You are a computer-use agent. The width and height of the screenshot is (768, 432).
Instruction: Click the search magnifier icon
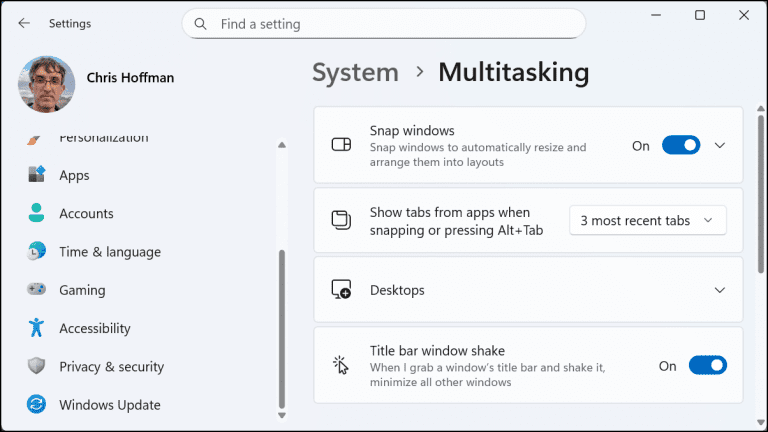pyautogui.click(x=201, y=24)
